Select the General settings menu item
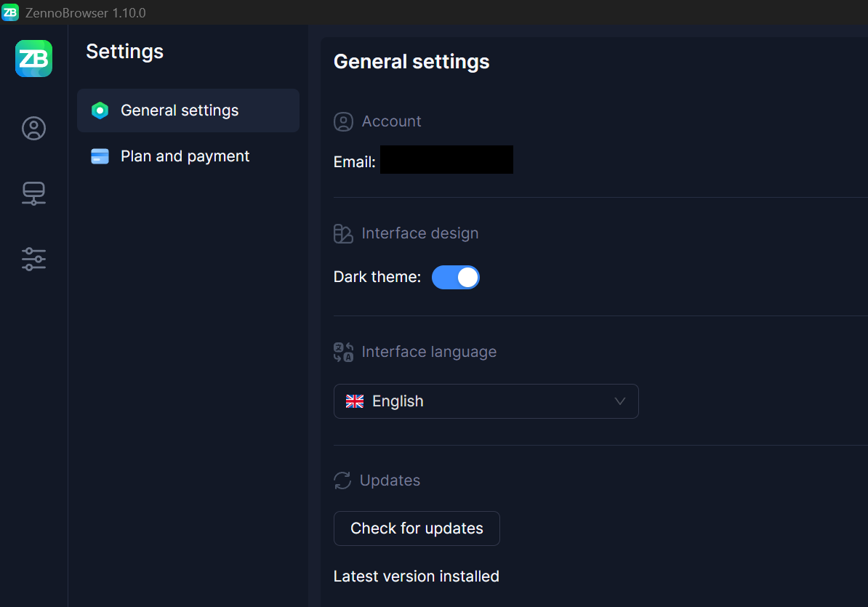The image size is (868, 607). pyautogui.click(x=180, y=110)
